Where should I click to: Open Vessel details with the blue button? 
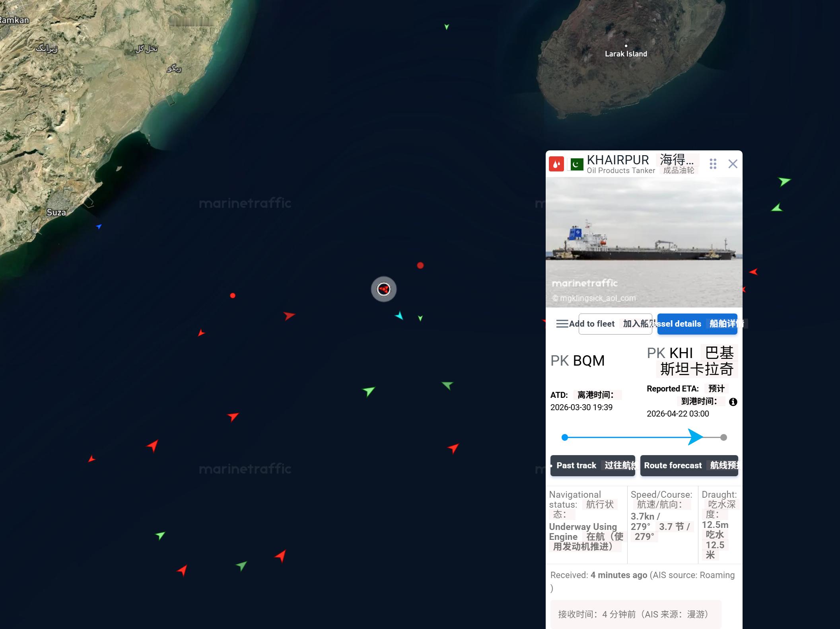697,324
